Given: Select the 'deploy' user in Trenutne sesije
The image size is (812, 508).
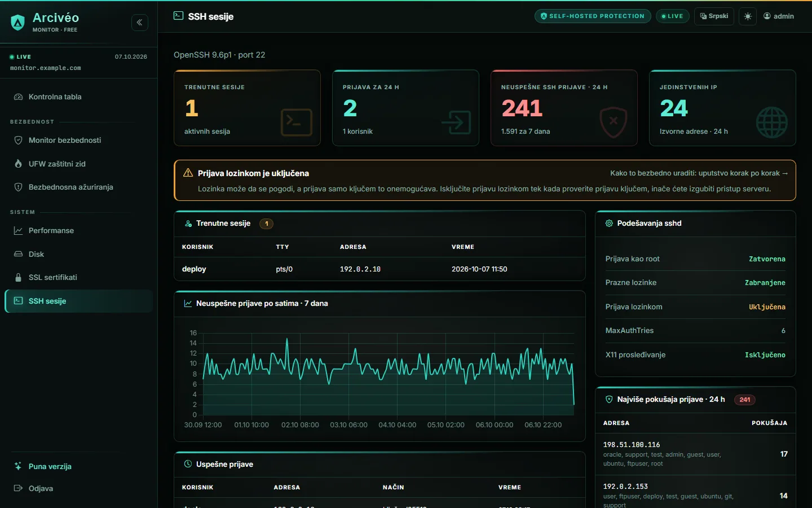Looking at the screenshot, I should click(x=194, y=269).
